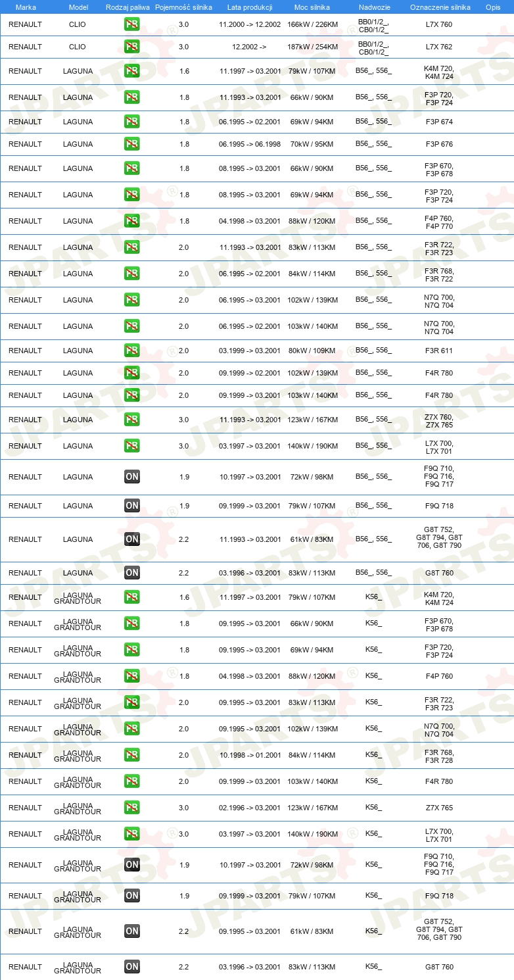The image size is (514, 980).
Task: Select the diesel ON icon in Grandtour 09.1995 61kW/83KM row
Action: [x=131, y=931]
